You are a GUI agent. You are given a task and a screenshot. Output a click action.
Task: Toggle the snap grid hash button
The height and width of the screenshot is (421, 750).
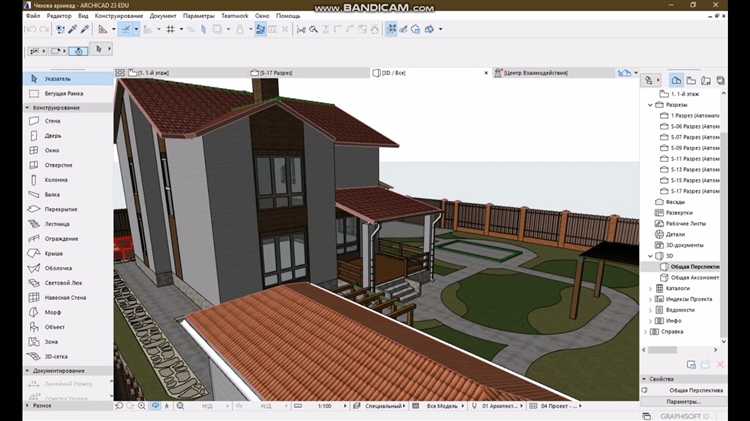click(170, 29)
